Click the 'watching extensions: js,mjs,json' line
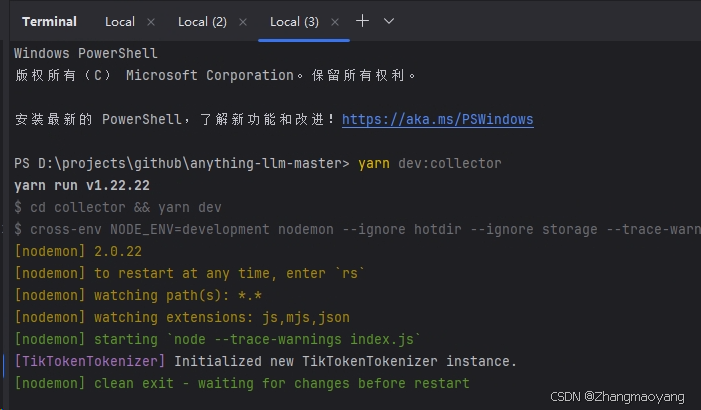This screenshot has height=410, width=701. pos(182,317)
